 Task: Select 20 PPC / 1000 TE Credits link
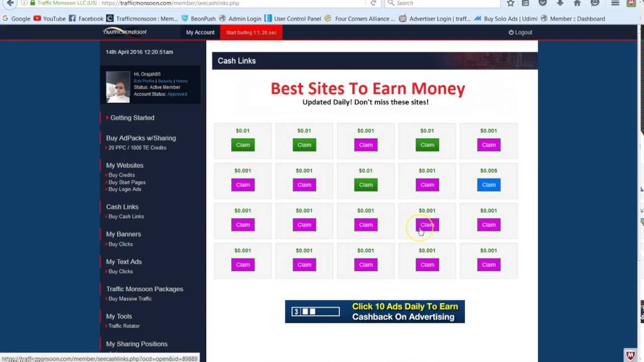click(x=137, y=148)
